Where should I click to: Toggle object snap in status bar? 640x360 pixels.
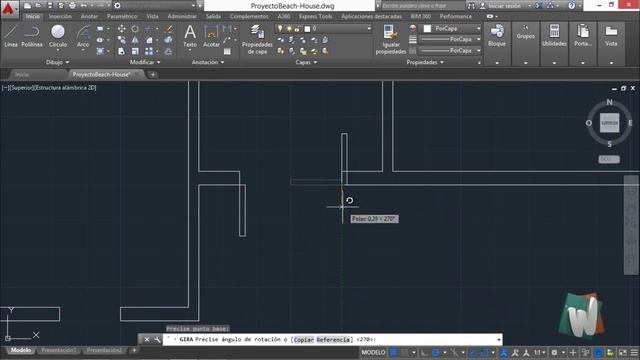[484, 352]
